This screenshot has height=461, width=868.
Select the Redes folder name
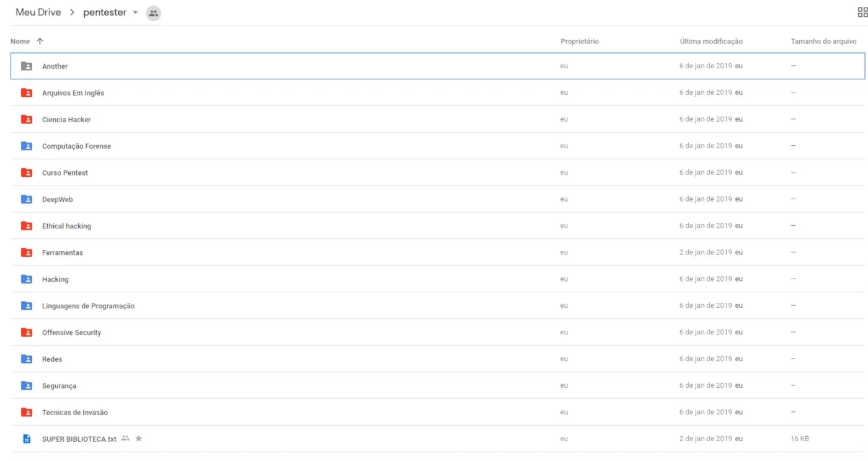click(x=52, y=359)
